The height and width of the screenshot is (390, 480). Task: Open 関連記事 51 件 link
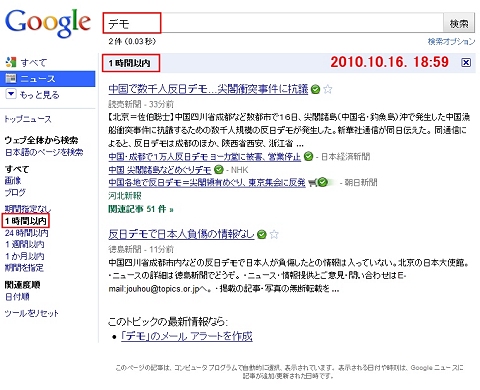point(141,209)
